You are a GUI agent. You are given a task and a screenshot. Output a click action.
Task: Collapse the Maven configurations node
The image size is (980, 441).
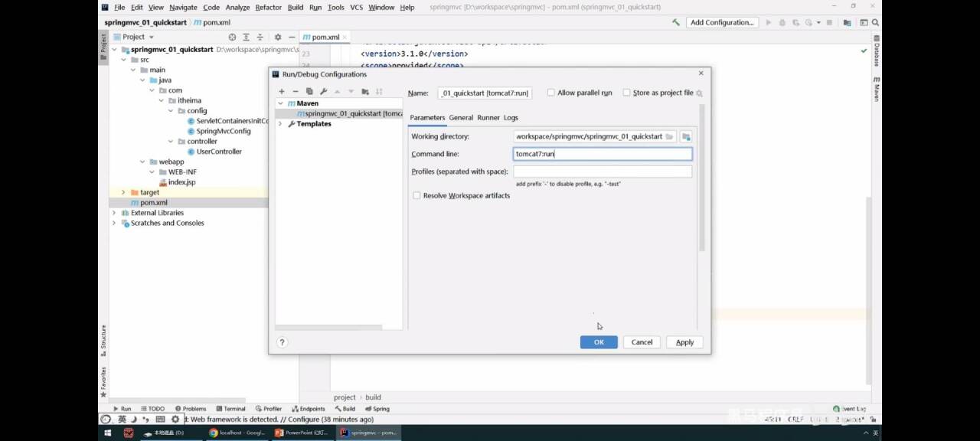point(281,103)
